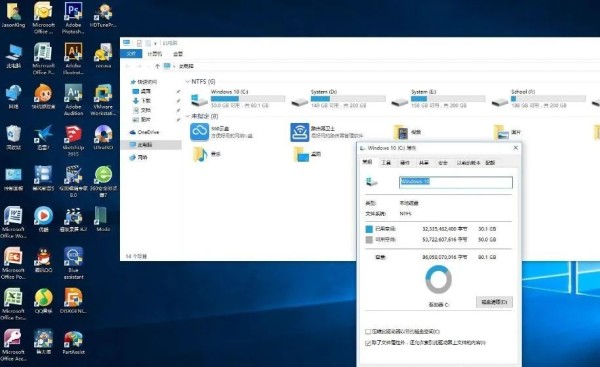The height and width of the screenshot is (367, 600).
Task: Launch the QQ Music green note shortcut
Action: (x=43, y=301)
